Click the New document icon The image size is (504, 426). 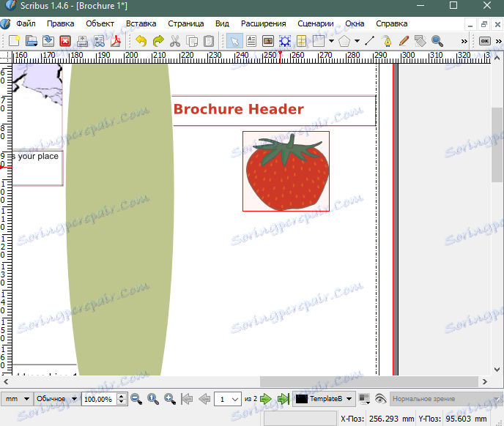(x=13, y=41)
